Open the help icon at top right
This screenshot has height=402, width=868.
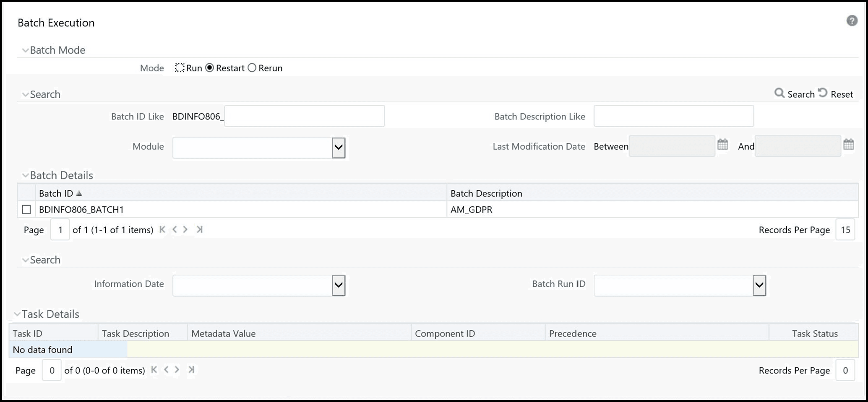(x=852, y=21)
